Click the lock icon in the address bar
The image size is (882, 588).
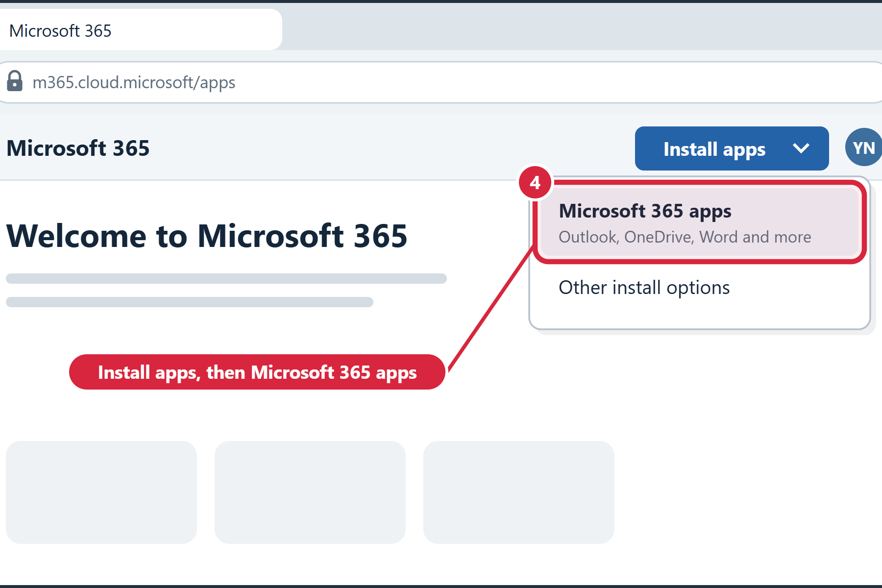15,81
